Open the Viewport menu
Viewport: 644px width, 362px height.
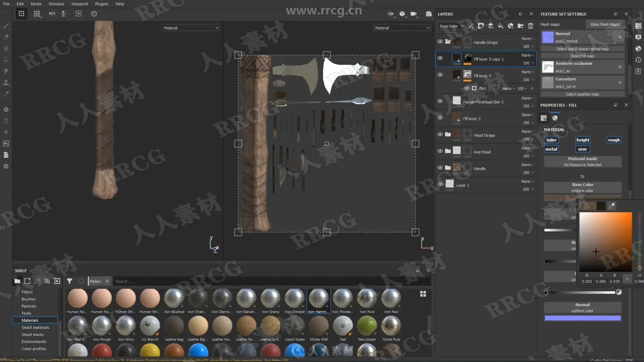pos(79,4)
